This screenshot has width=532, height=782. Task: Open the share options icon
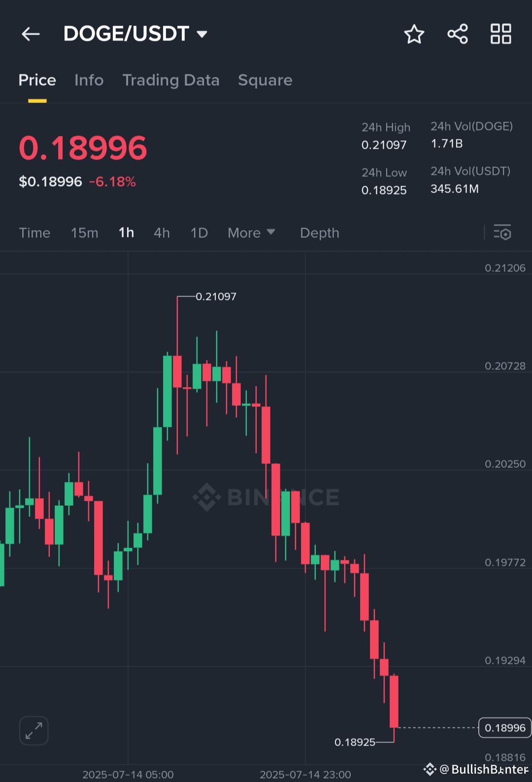coord(458,34)
